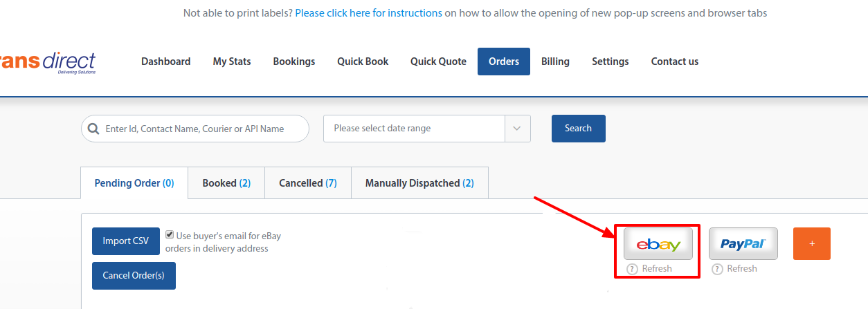Select the Manually Dispatched tab
The width and height of the screenshot is (868, 309).
419,183
